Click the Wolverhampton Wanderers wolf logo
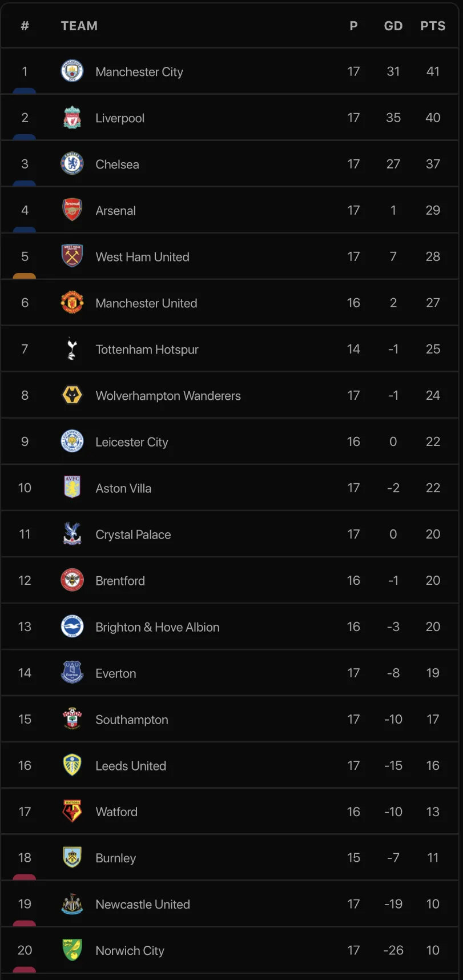Screen dimensions: 463x980 (x=72, y=395)
